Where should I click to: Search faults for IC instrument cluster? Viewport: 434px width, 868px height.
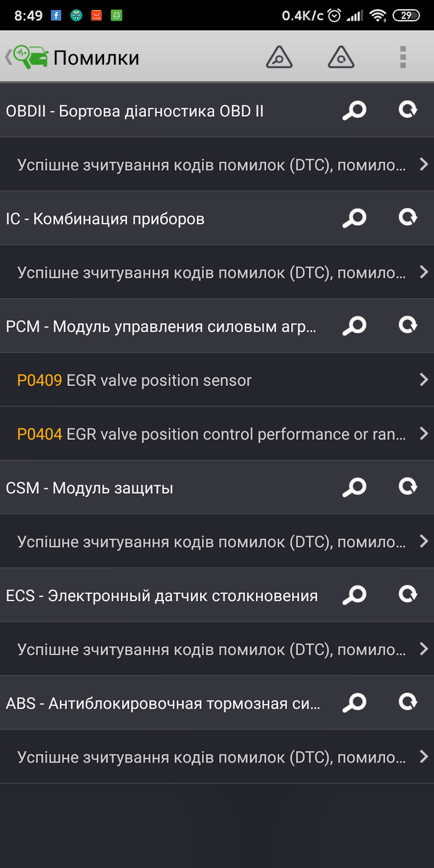tap(354, 218)
